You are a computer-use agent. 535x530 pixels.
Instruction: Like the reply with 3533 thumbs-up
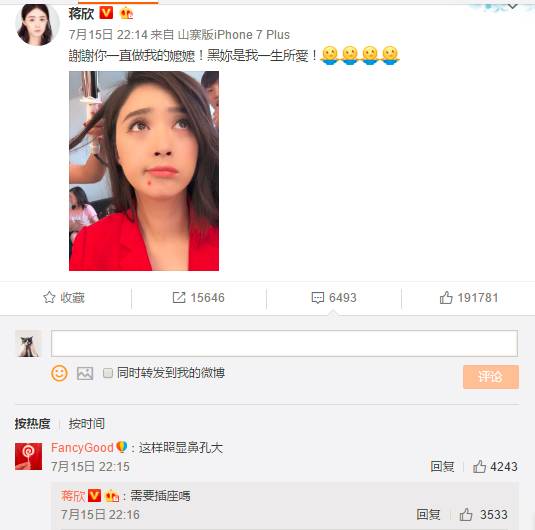pos(466,514)
